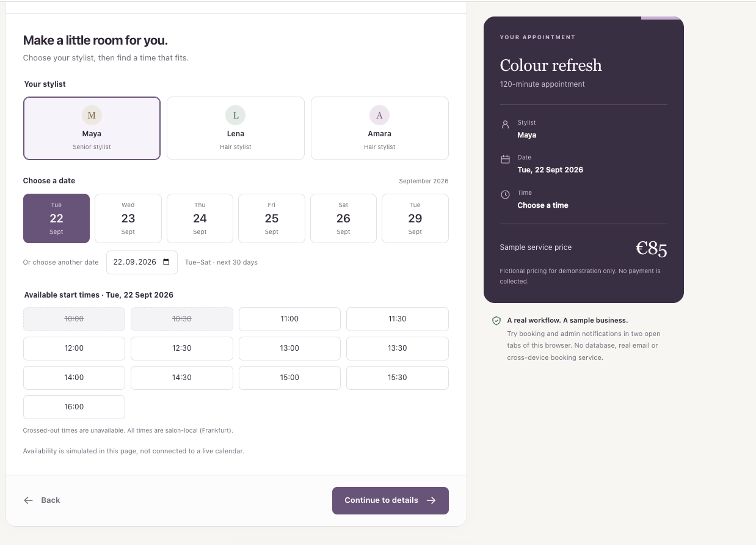
Task: Choose Maya the senior stylist
Action: tap(92, 128)
